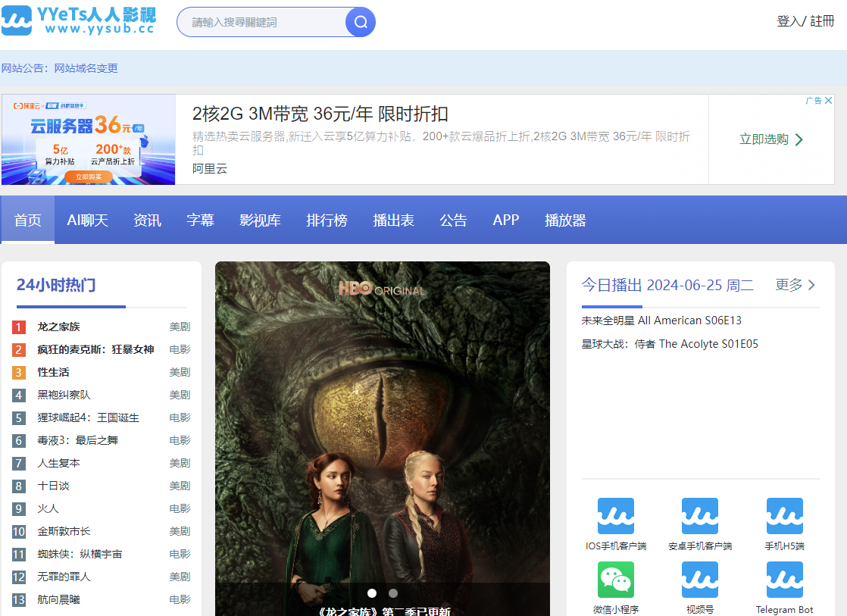Screen dimensions: 847x616
Task: Click the 广告 ad label icon
Action: pos(813,101)
